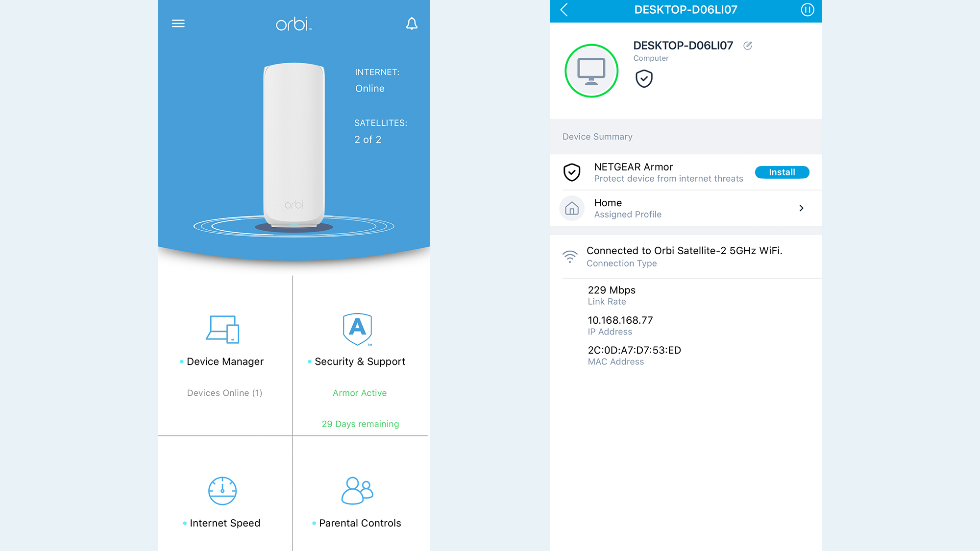Tap the green computer device icon
The height and width of the screenshot is (551, 980).
point(591,71)
